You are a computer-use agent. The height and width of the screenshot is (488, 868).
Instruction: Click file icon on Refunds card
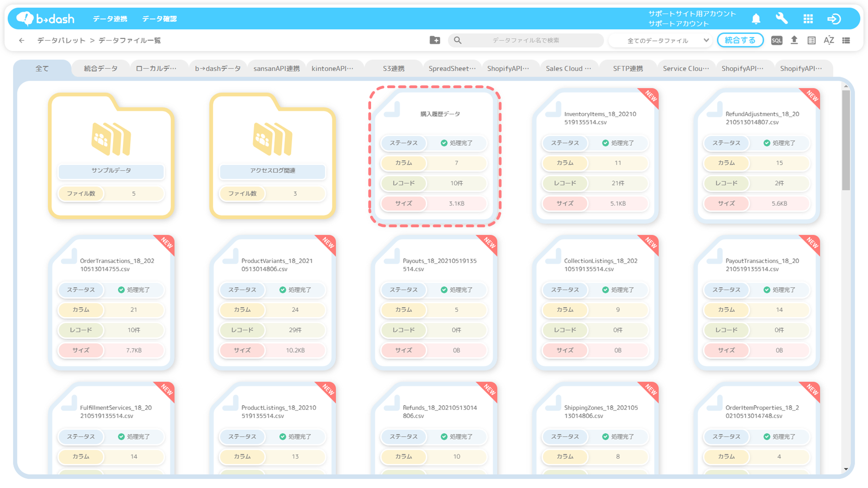tap(392, 403)
